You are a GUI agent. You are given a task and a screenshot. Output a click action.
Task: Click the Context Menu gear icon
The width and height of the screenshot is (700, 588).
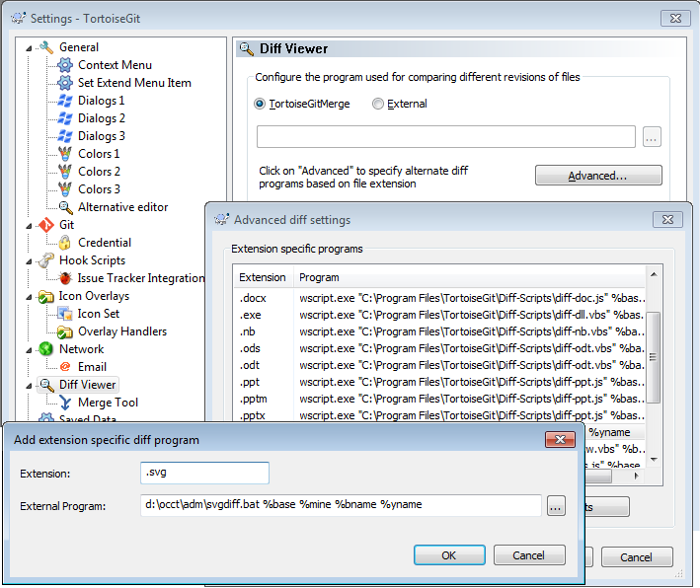pos(65,65)
